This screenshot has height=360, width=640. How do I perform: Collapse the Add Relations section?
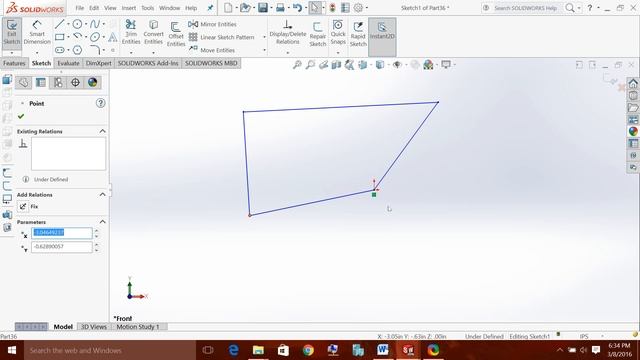(x=102, y=194)
